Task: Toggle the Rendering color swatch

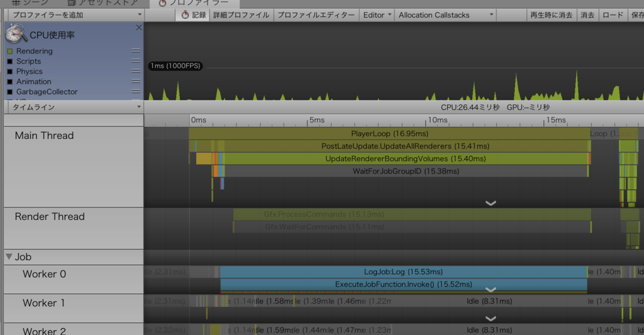Action: point(10,52)
